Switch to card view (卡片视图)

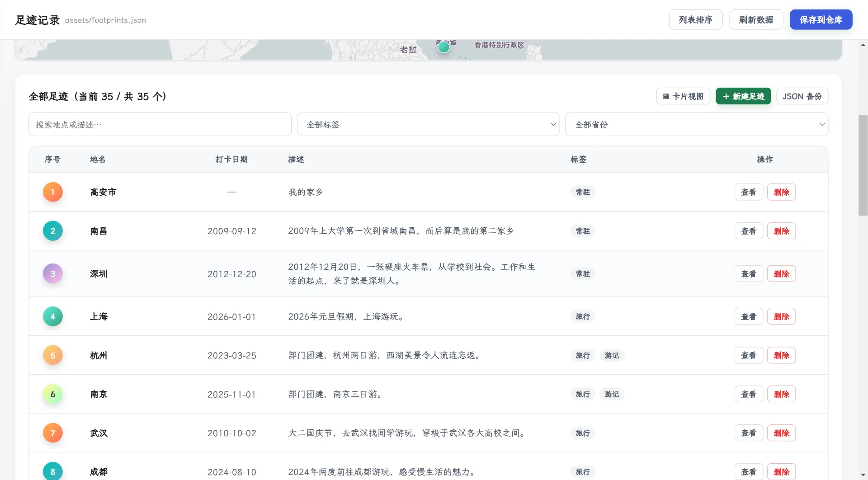pyautogui.click(x=683, y=96)
